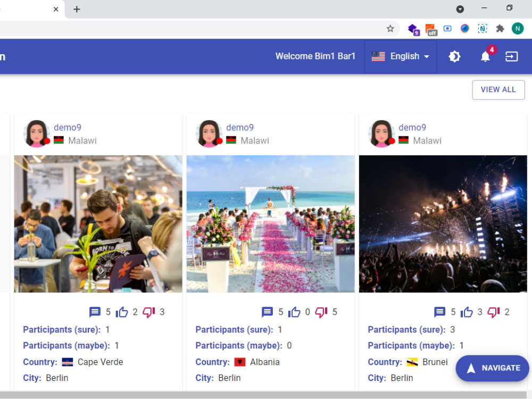Image resolution: width=532 pixels, height=399 pixels.
Task: Click the orange extension icon labeled off
Action: coord(431,29)
